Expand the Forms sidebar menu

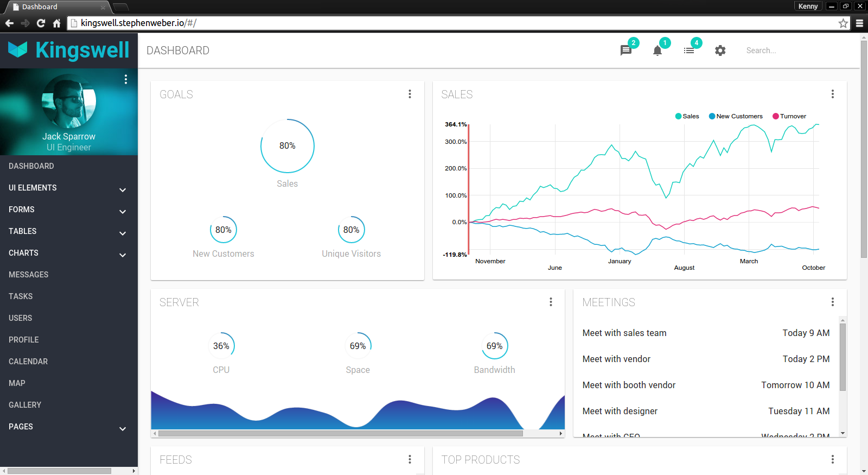tap(69, 210)
